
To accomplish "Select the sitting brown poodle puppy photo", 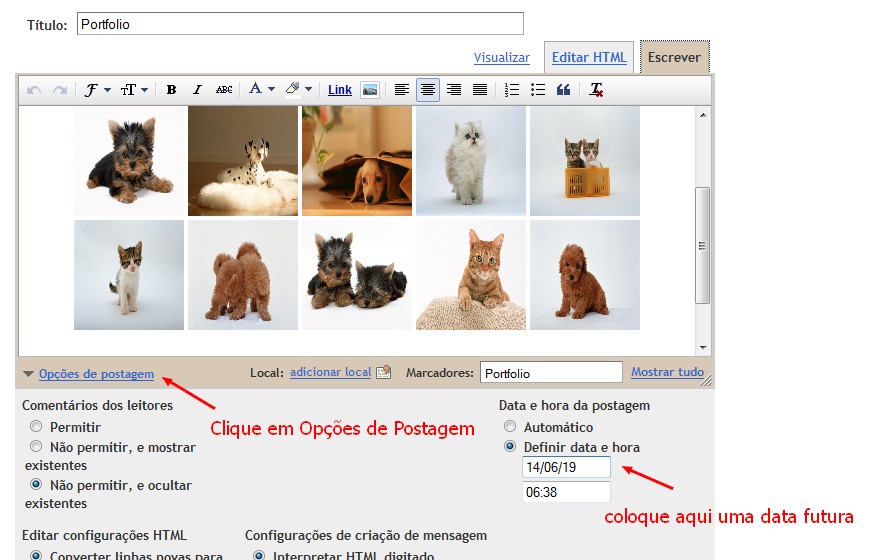I will pos(585,275).
